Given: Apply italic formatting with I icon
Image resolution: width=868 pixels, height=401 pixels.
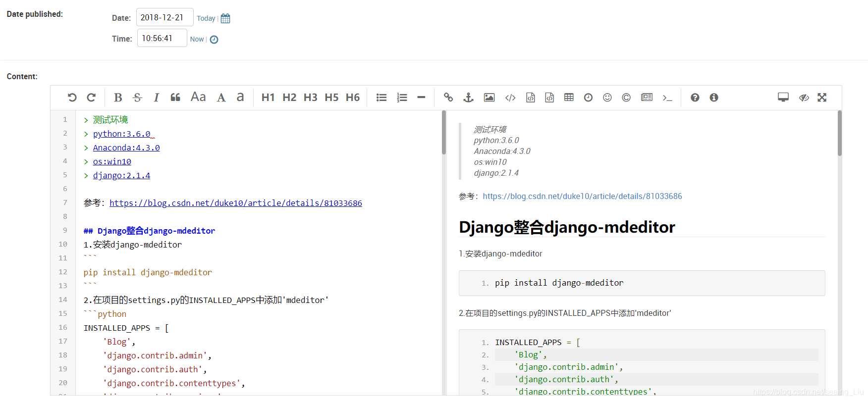Looking at the screenshot, I should [x=157, y=98].
